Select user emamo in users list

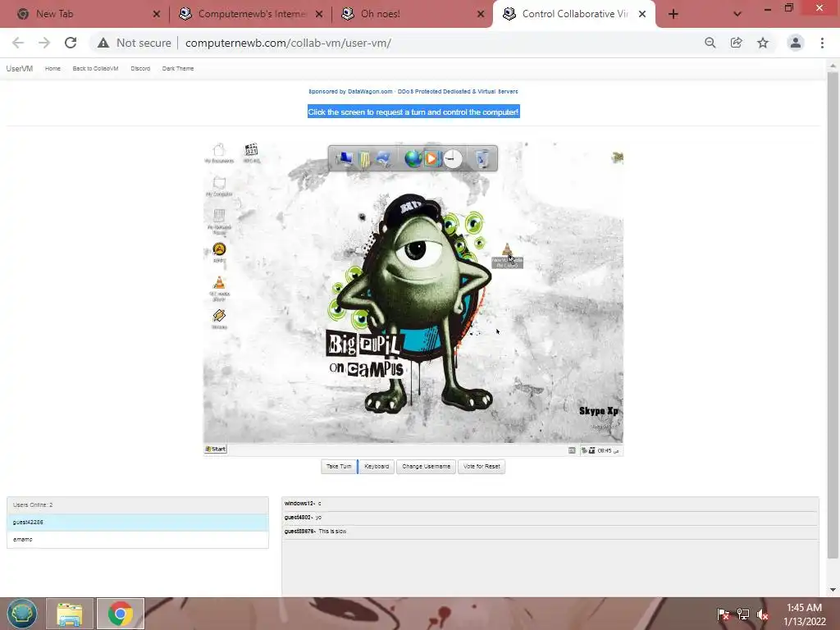(138, 540)
